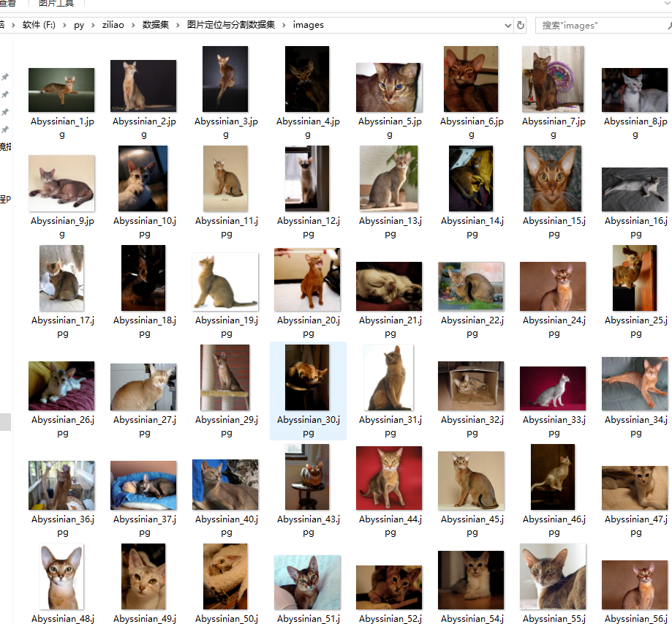Select Abyssinian_19.jpg thumbnail
Screen dimensions: 672x624
click(225, 282)
